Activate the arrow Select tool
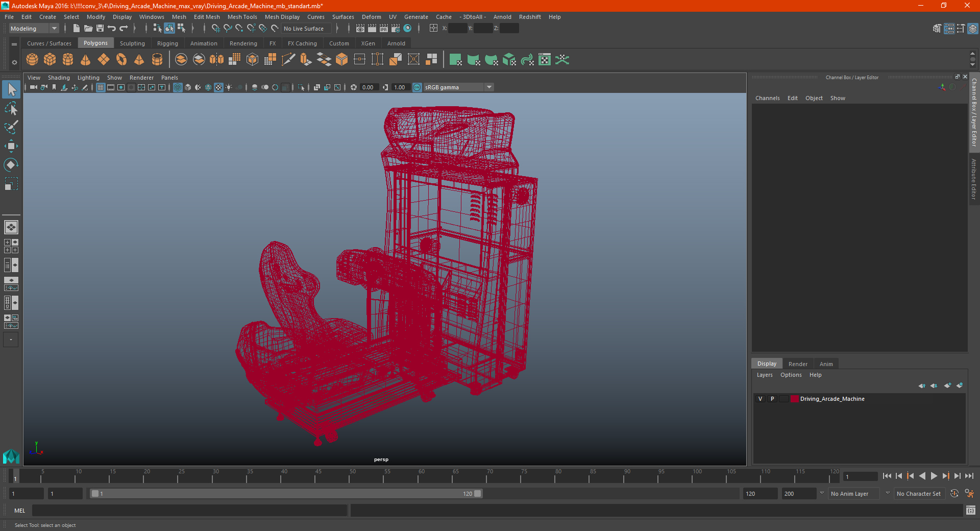The image size is (980, 531). point(11,89)
